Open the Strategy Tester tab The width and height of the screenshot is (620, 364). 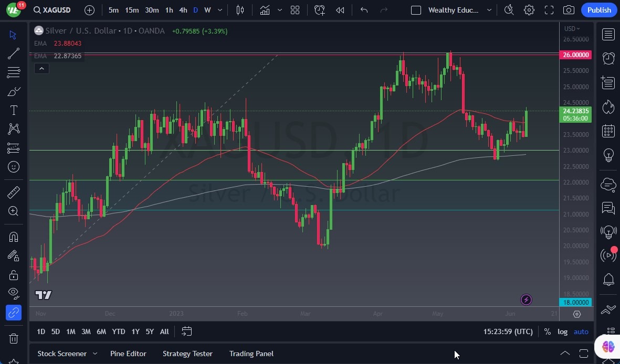coord(187,354)
